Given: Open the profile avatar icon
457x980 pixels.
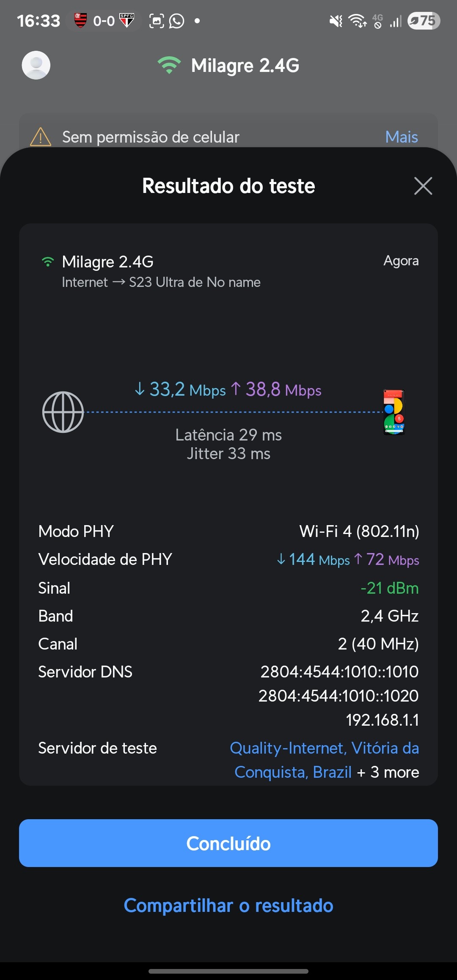Looking at the screenshot, I should [x=36, y=65].
